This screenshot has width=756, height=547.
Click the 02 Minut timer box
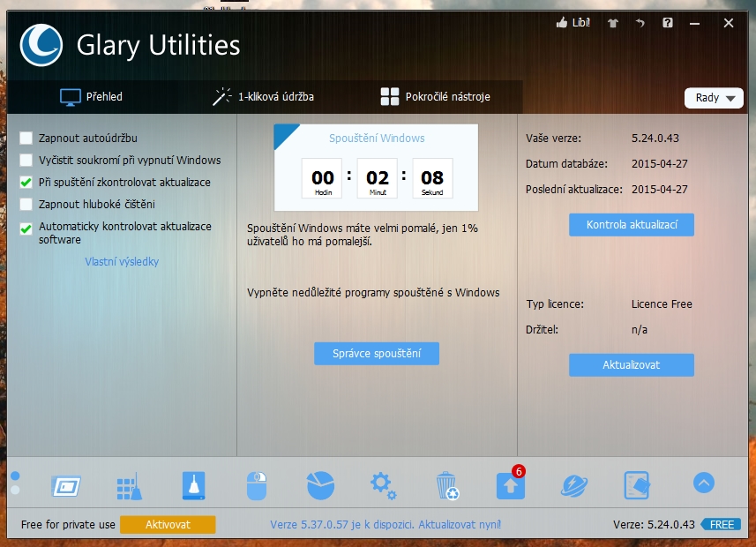378,178
